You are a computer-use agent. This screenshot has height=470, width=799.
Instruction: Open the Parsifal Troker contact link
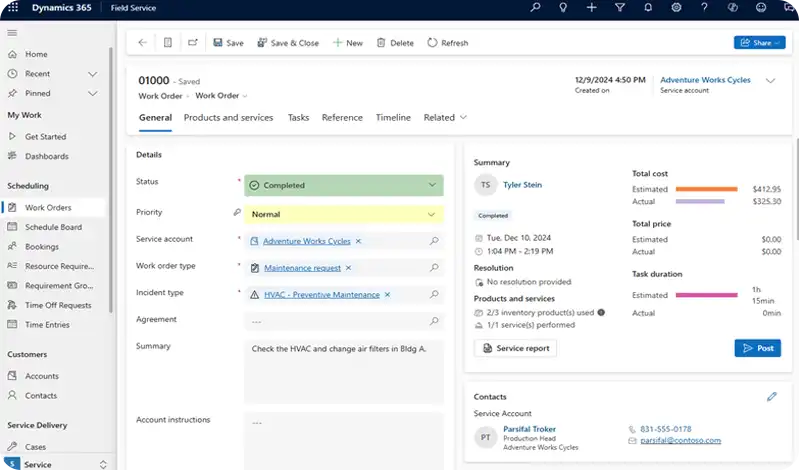(529, 429)
